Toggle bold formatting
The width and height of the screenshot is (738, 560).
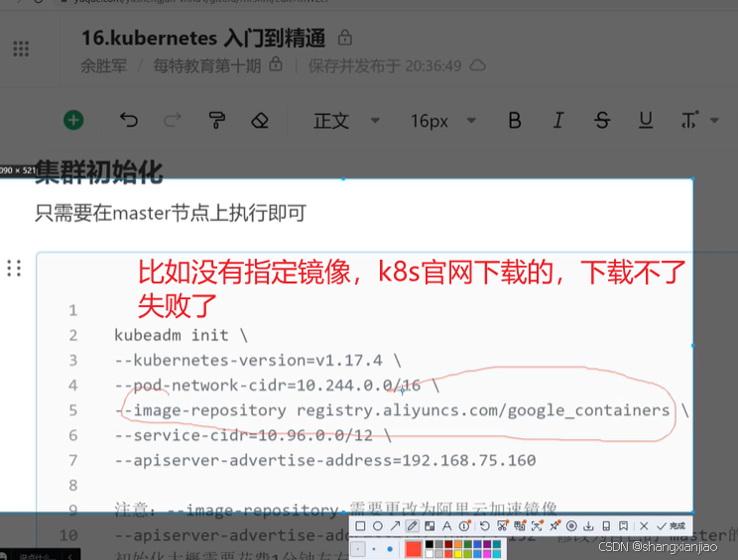515,121
